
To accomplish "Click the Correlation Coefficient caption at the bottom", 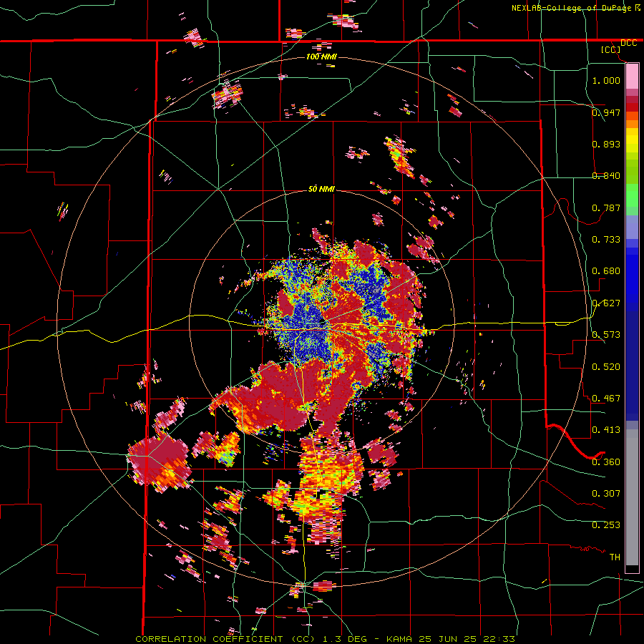I will tap(325, 639).
